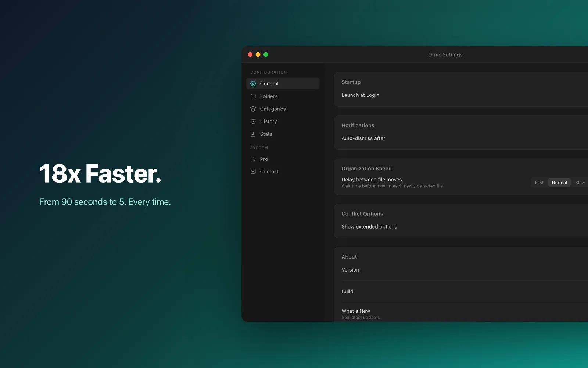Click the Folders folder icon
This screenshot has height=368, width=588.
tap(253, 96)
